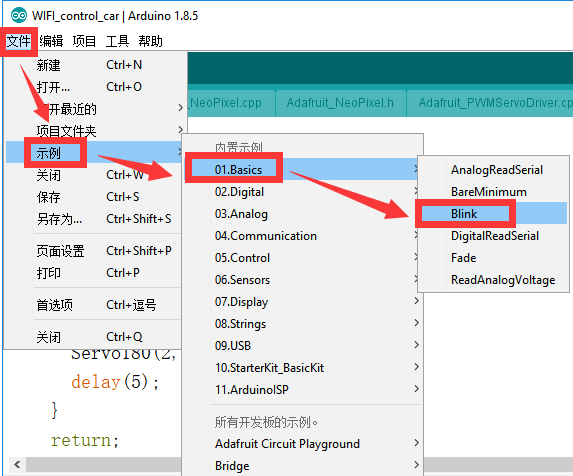Open the 工具 menu
The height and width of the screenshot is (476, 573).
click(117, 41)
